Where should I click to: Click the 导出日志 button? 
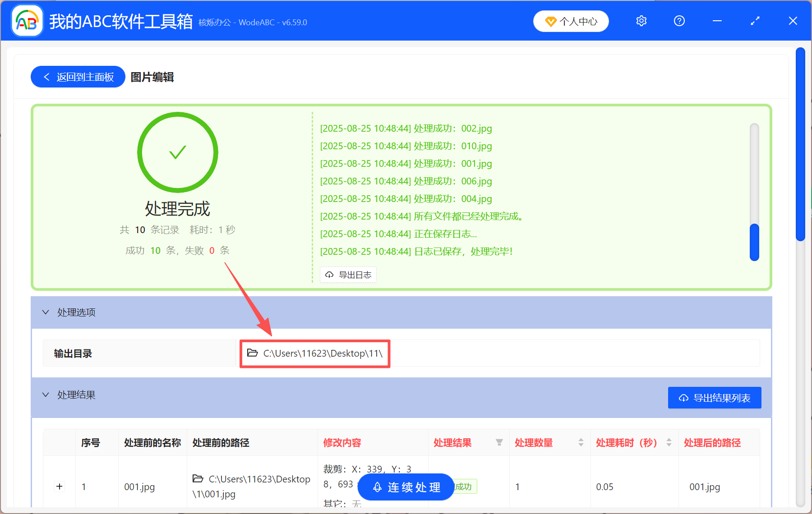click(348, 274)
